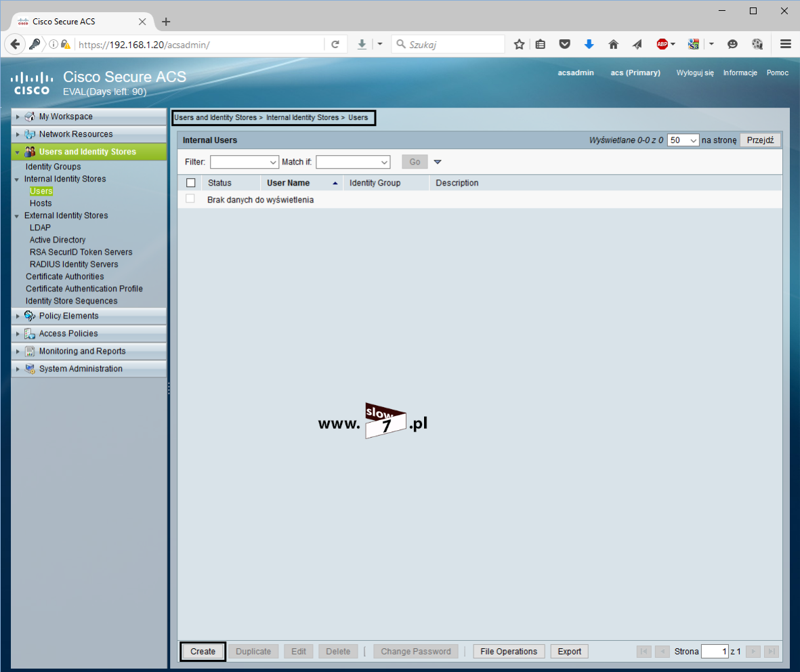Viewport: 800px width, 672px height.
Task: Open Certificate Authorities in sidebar
Action: pyautogui.click(x=65, y=276)
